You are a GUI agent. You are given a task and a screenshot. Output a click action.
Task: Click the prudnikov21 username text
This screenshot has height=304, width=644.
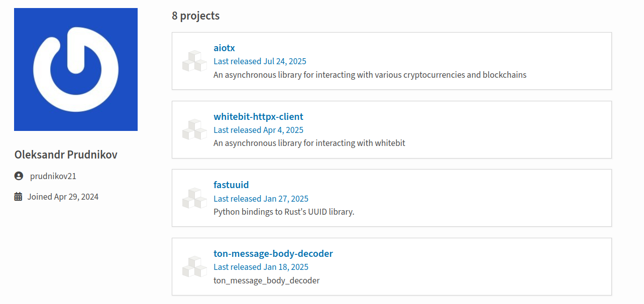tap(53, 176)
